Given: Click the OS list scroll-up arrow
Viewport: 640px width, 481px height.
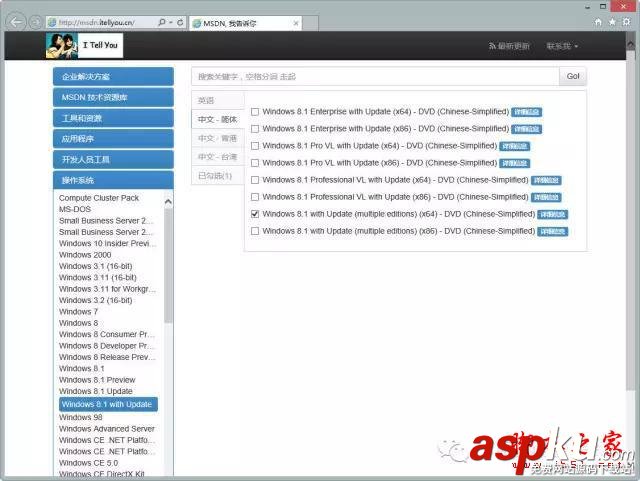Looking at the screenshot, I should 168,202.
